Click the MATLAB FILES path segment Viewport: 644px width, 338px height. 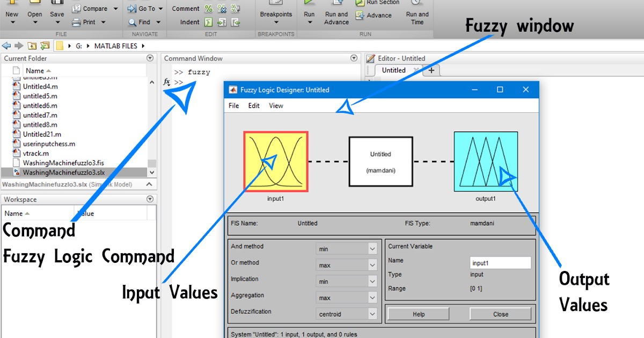[116, 46]
